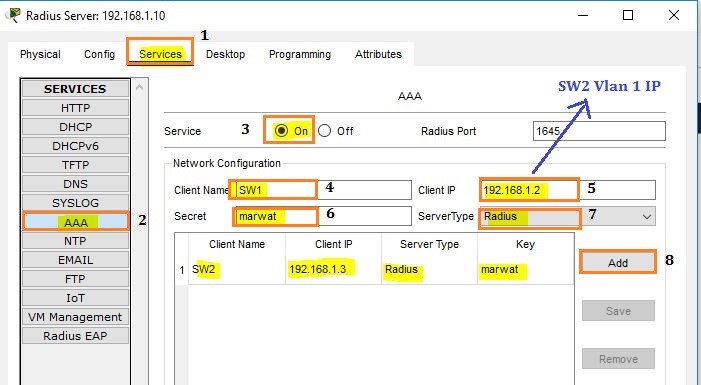
Task: Open the EMAIL service
Action: [x=75, y=260]
